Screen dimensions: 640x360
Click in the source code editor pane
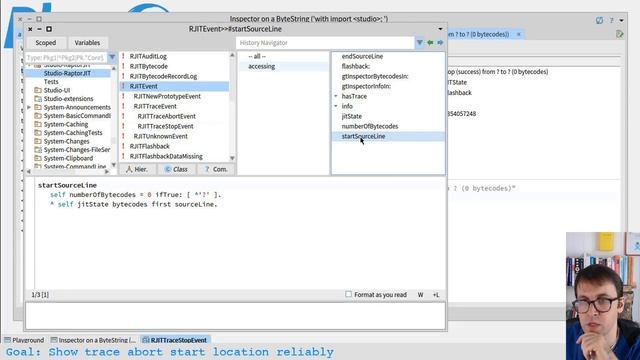(240, 233)
